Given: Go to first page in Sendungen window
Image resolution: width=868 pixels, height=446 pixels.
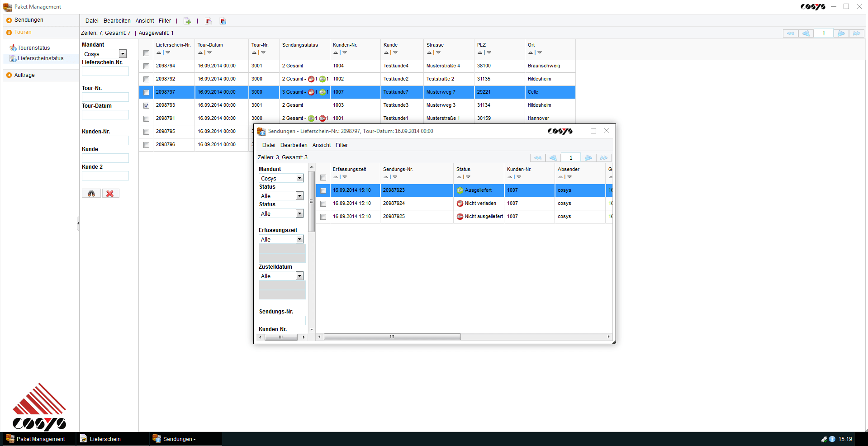Looking at the screenshot, I should 537,158.
